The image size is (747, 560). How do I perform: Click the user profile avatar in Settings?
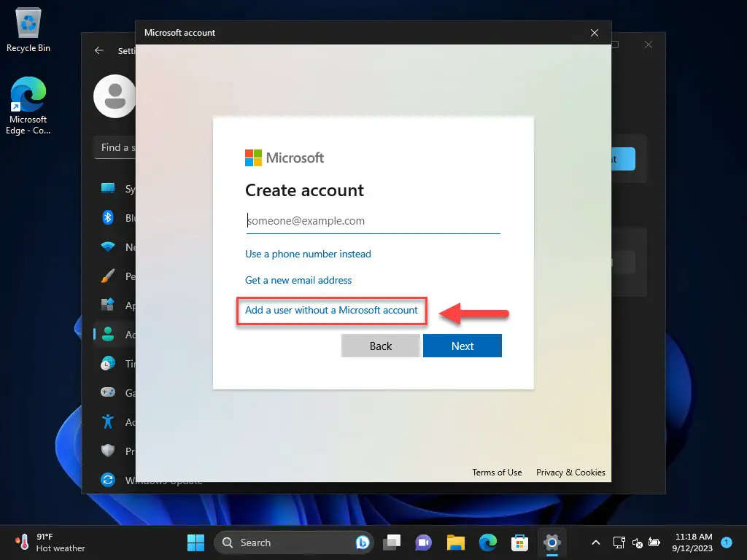point(115,96)
